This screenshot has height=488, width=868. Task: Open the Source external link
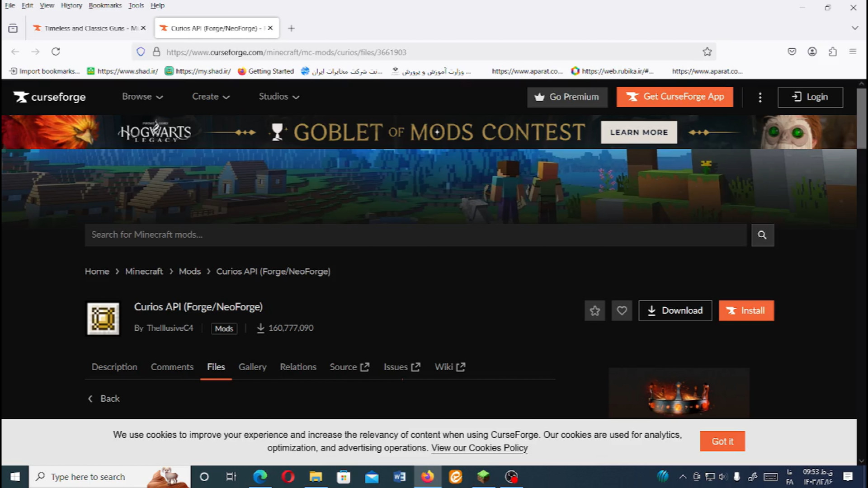click(x=349, y=367)
